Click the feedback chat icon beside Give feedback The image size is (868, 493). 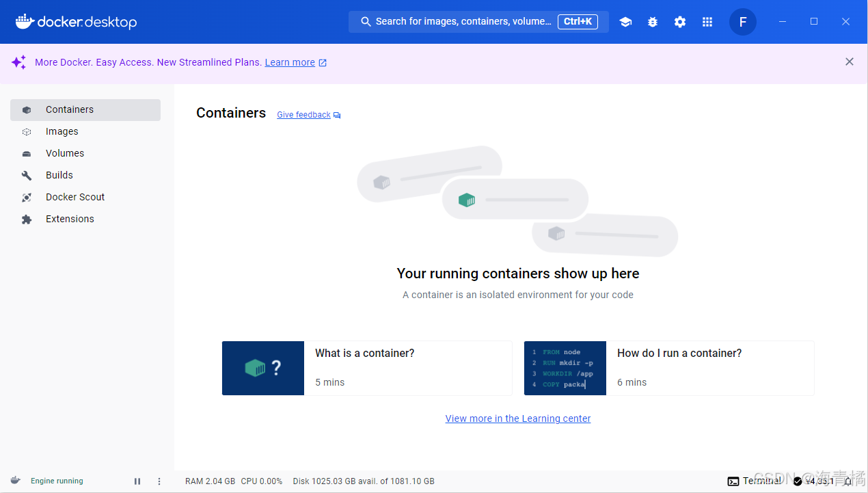(x=337, y=116)
